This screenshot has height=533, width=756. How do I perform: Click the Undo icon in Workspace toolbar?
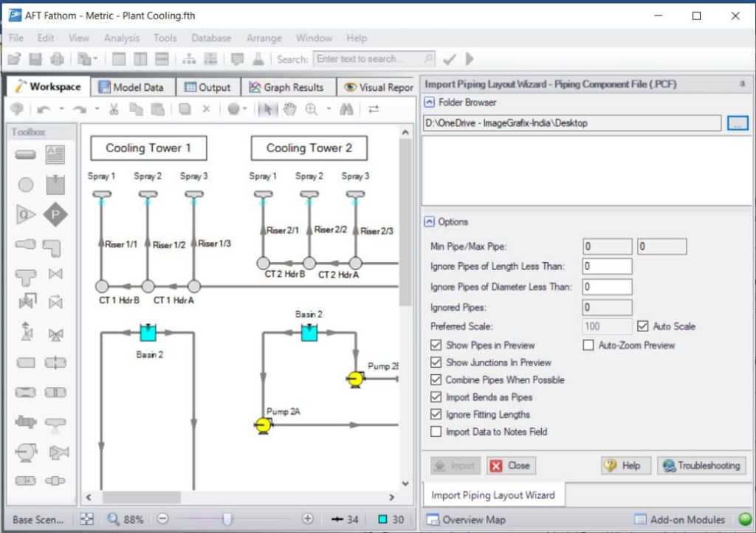[44, 109]
